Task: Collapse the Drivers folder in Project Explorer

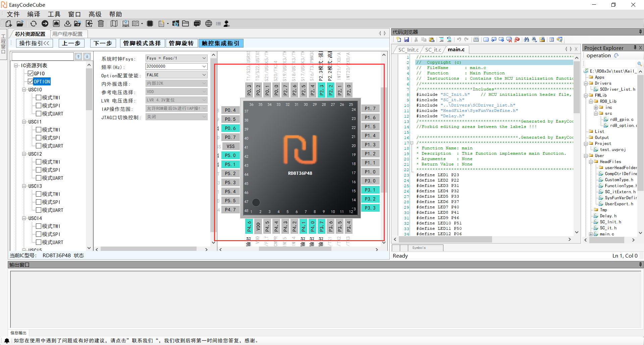Action: (x=586, y=83)
